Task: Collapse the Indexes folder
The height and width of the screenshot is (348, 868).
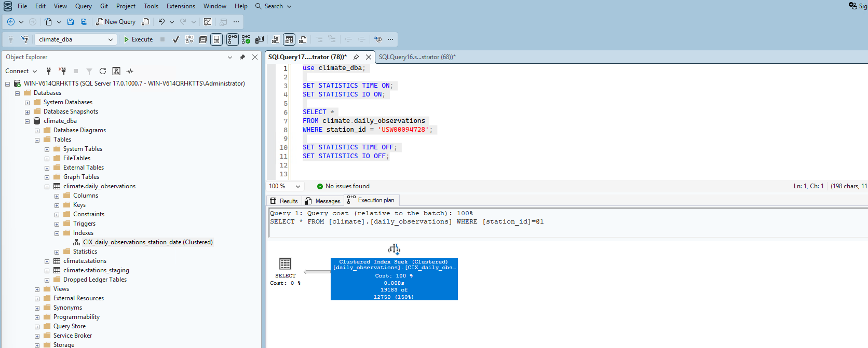Action: tap(57, 233)
